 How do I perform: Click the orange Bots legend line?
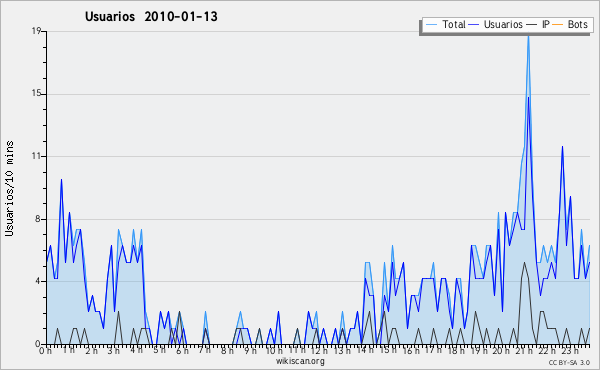coord(558,25)
